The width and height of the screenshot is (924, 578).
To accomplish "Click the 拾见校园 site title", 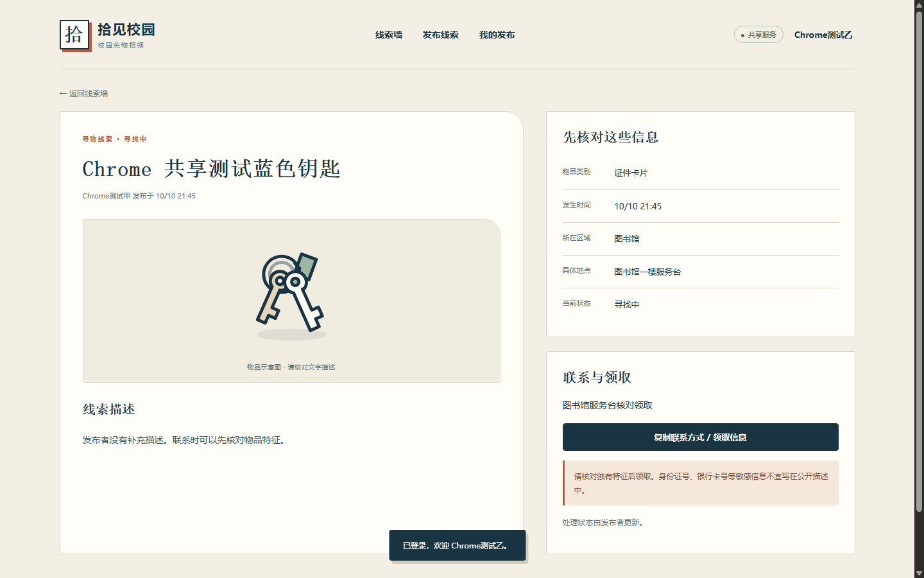I will [x=126, y=30].
